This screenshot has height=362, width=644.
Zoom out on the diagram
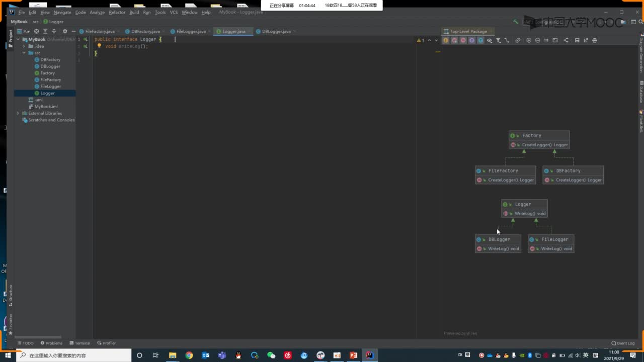coord(537,40)
